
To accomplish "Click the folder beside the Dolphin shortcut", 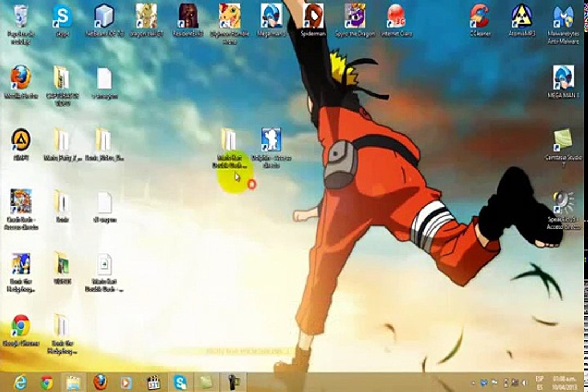I will (x=230, y=147).
